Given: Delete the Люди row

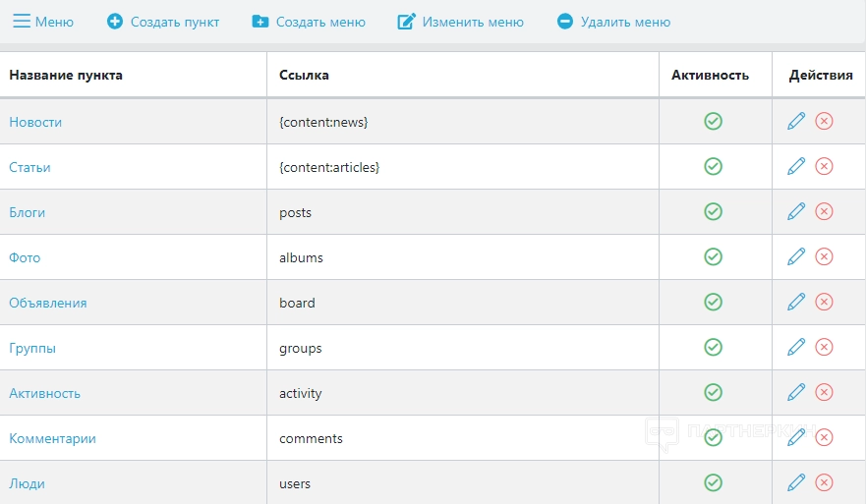Looking at the screenshot, I should [x=825, y=482].
